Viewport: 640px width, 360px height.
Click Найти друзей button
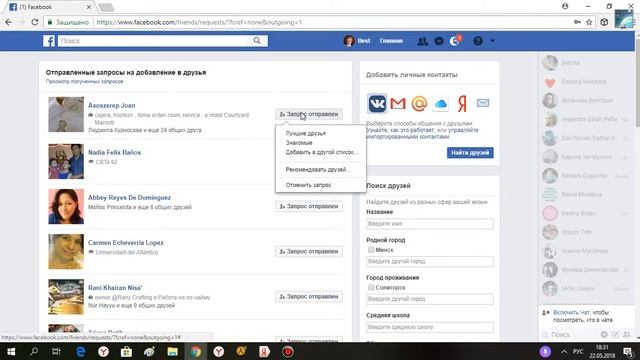470,153
